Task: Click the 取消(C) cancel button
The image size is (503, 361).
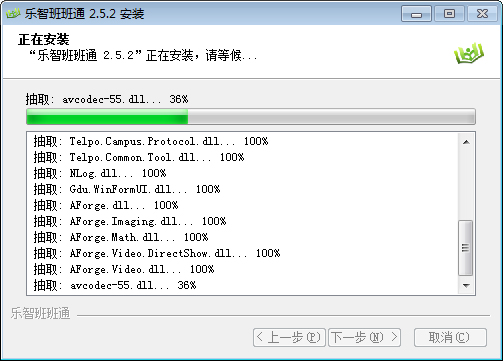Action: [450, 337]
